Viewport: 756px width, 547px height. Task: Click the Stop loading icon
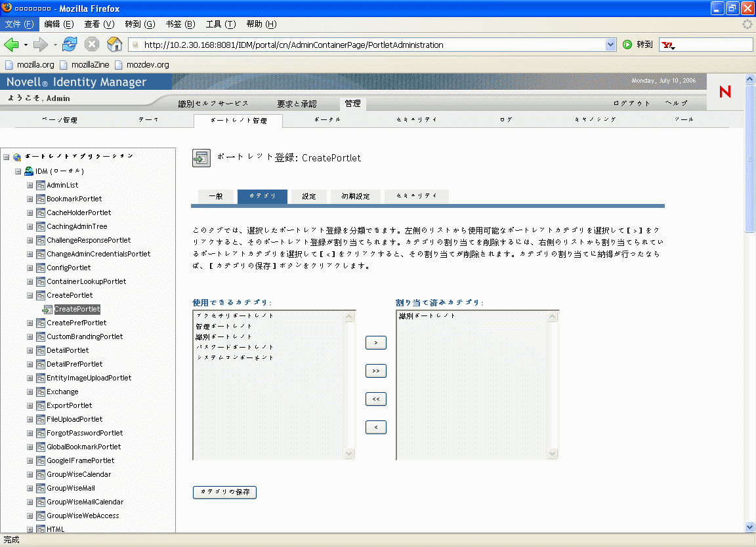[x=92, y=45]
